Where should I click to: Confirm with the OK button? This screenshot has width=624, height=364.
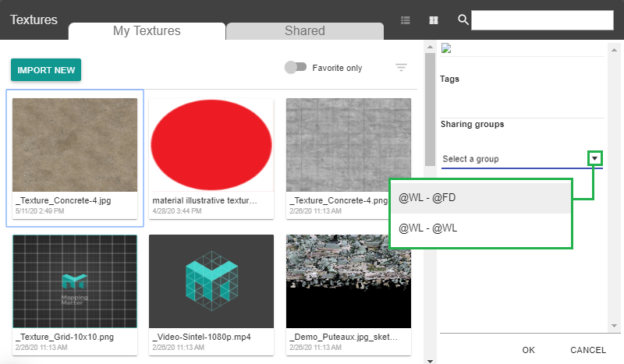click(529, 350)
